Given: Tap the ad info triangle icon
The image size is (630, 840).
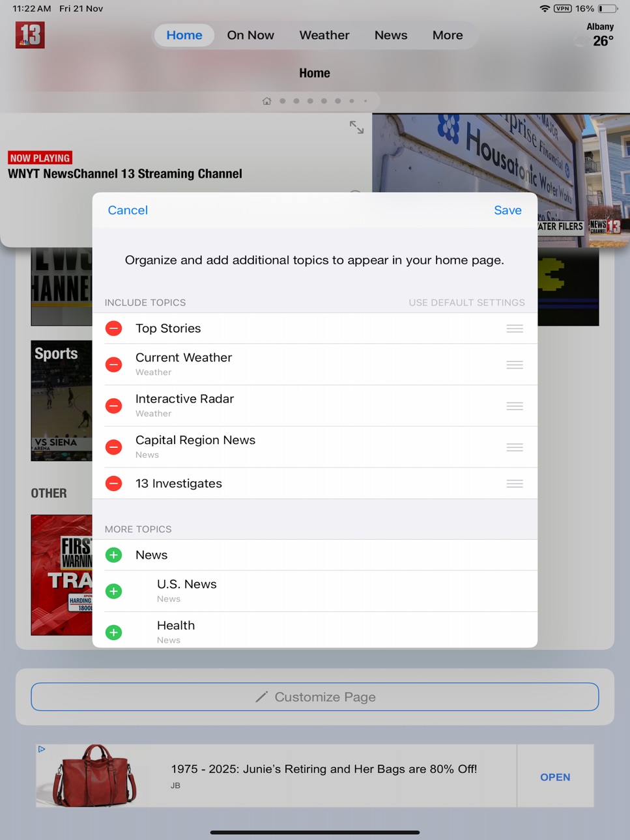Looking at the screenshot, I should coord(42,749).
